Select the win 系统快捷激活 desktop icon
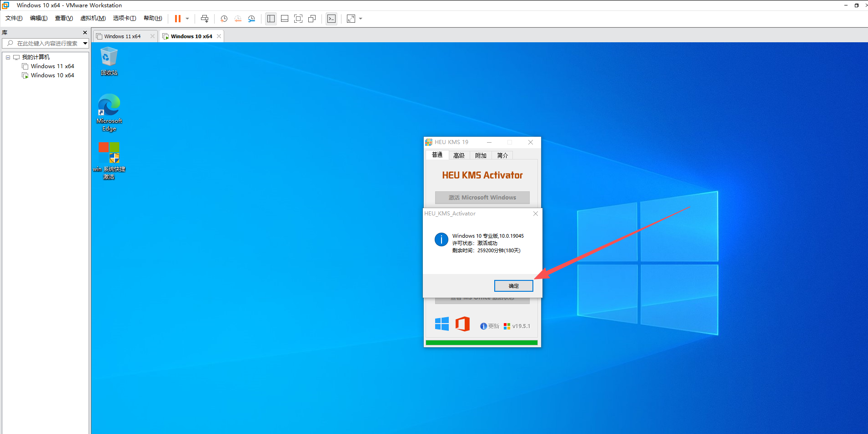The height and width of the screenshot is (434, 868). coord(109,161)
